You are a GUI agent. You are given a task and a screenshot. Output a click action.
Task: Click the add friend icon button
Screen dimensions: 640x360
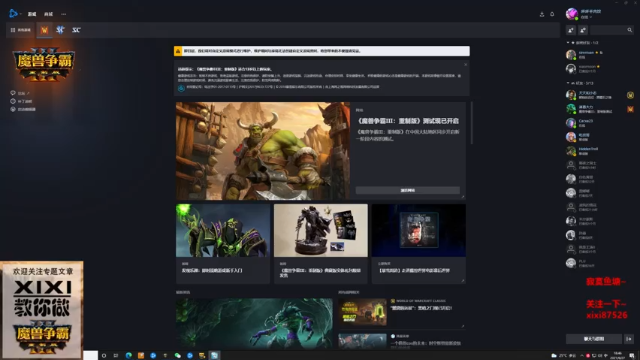click(571, 30)
